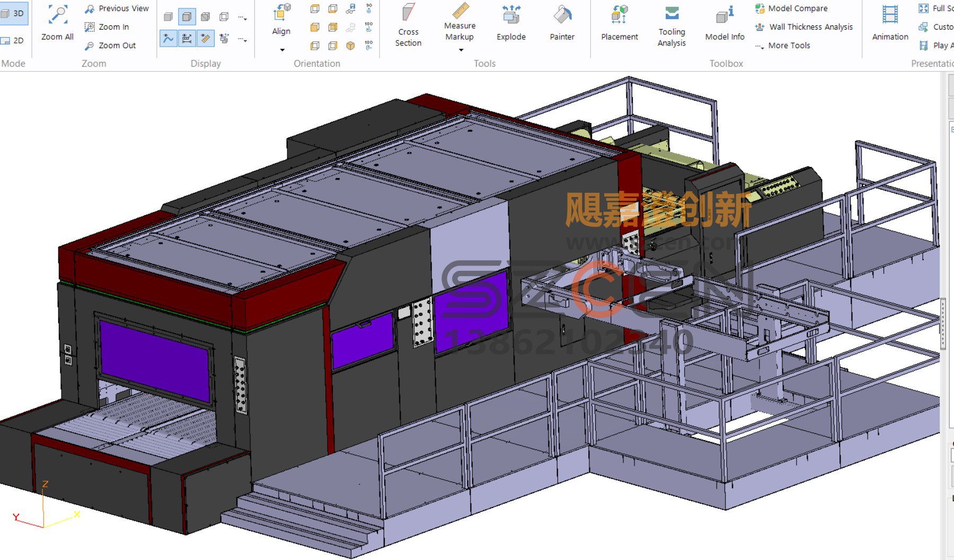954x560 pixels.
Task: Enable wireframe display mode
Action: (224, 17)
